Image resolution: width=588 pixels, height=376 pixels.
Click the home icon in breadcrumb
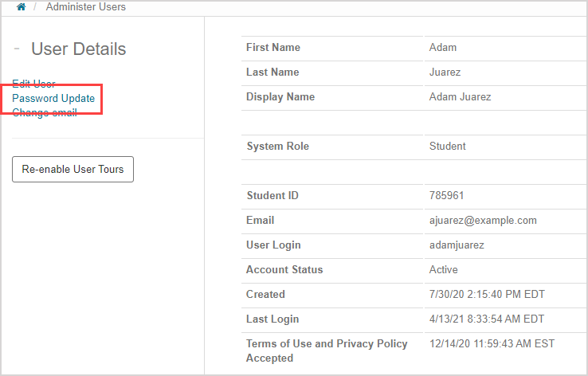21,7
